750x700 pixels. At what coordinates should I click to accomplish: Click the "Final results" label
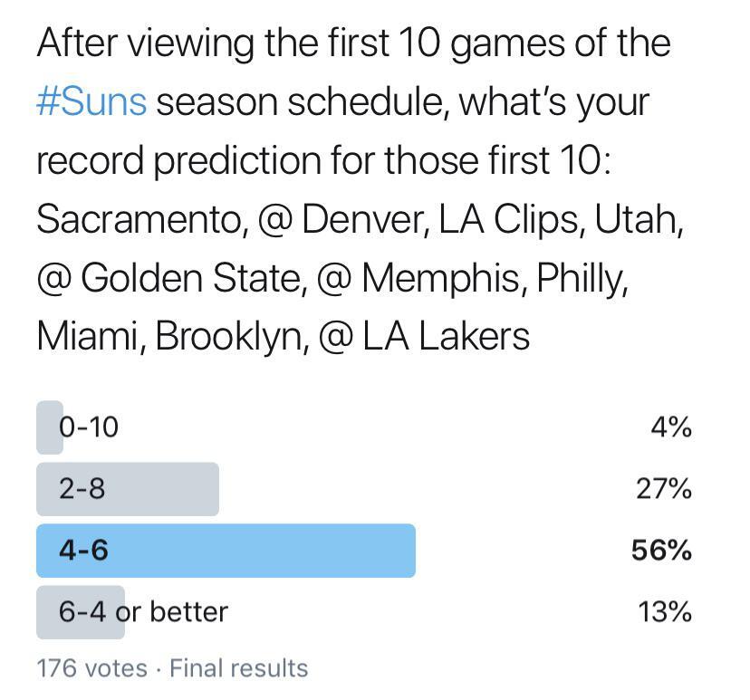pos(239,668)
